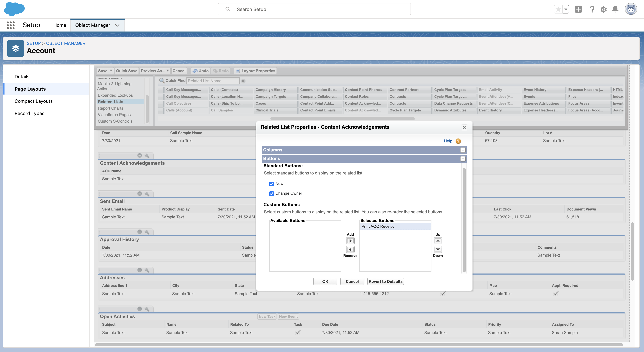Screen dimensions: 644x352
Task: Click the Add arrow button for custom buttons
Action: [350, 241]
